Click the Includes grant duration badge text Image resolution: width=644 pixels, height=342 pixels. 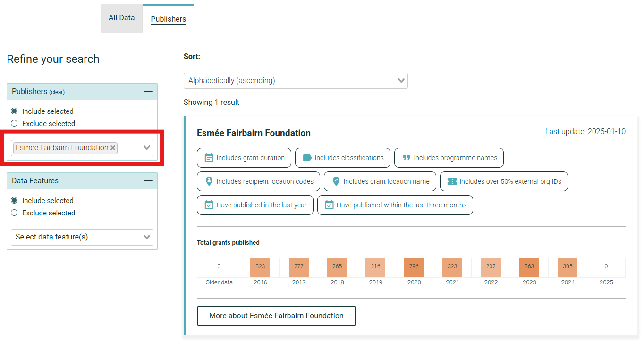tap(251, 158)
